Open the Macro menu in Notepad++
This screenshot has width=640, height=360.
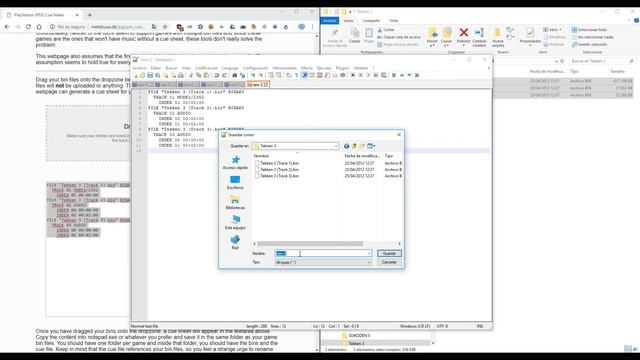pos(307,68)
